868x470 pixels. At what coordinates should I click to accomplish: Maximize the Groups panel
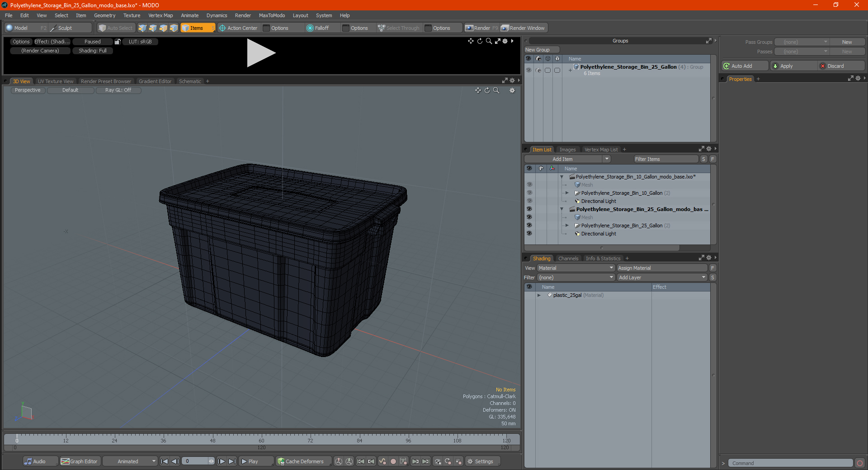708,41
